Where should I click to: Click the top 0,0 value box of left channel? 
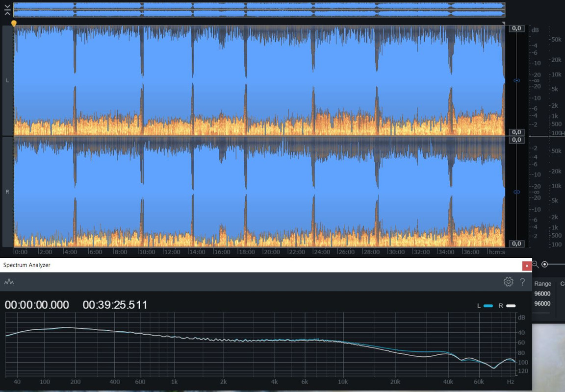tap(516, 28)
